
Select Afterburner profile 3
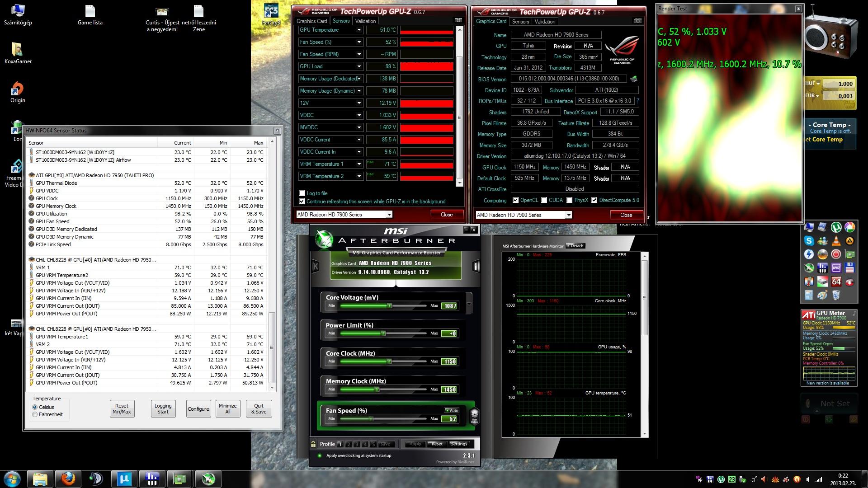click(x=357, y=444)
